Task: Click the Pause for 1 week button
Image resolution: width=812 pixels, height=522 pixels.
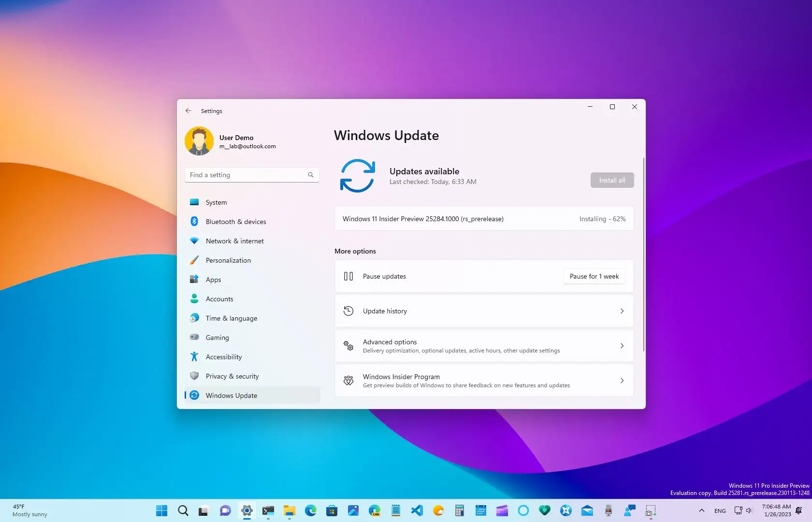Action: tap(594, 276)
